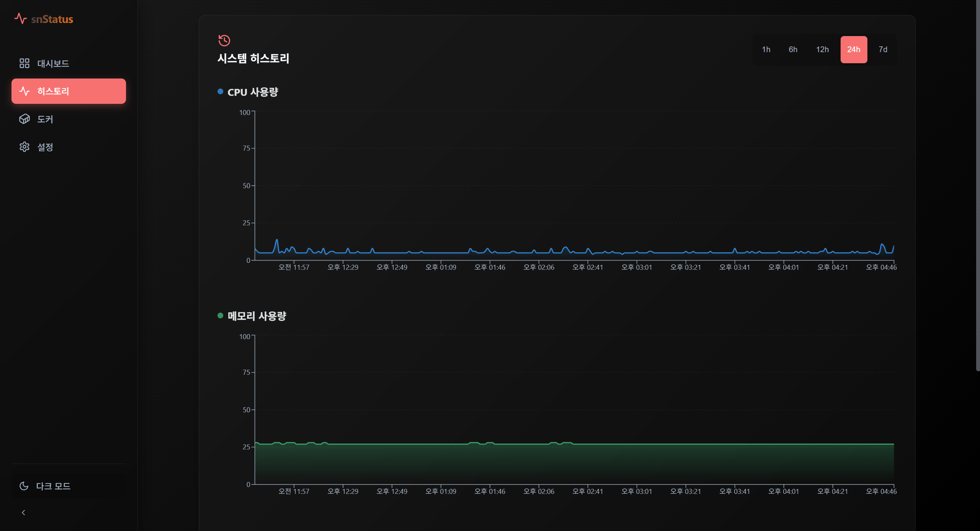Click the history pulse icon in sidebar

pos(25,91)
